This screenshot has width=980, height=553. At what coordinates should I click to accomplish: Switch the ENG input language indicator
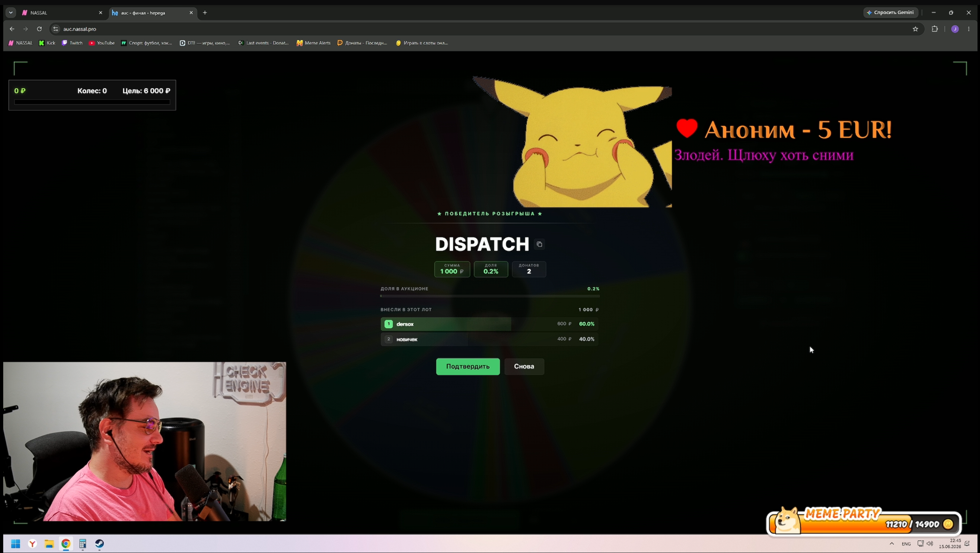(906, 544)
